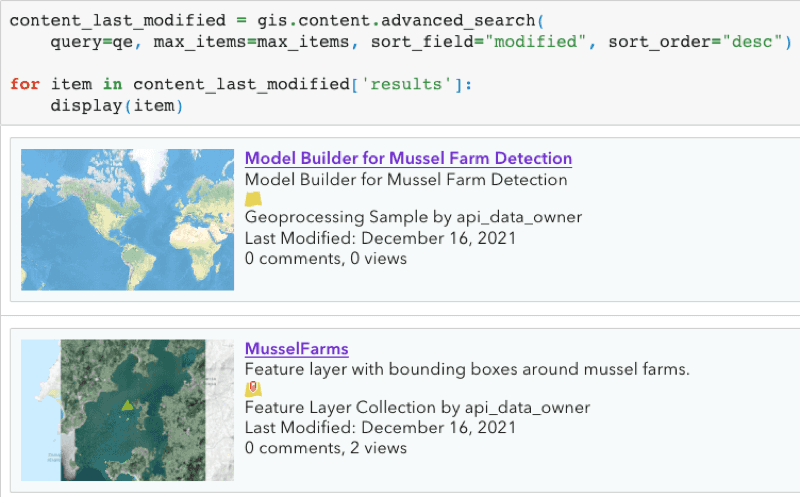Click the world map thumbnail
Image resolution: width=800 pixels, height=497 pixels.
tap(127, 219)
